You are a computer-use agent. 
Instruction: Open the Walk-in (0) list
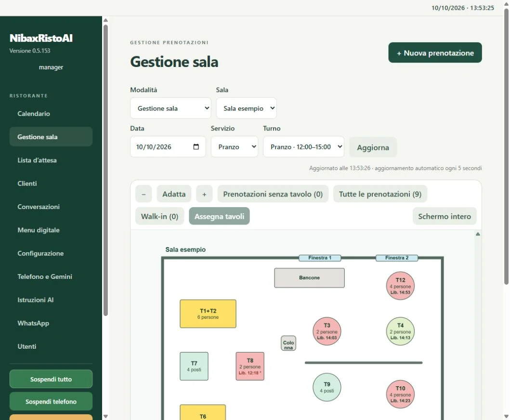[159, 216]
